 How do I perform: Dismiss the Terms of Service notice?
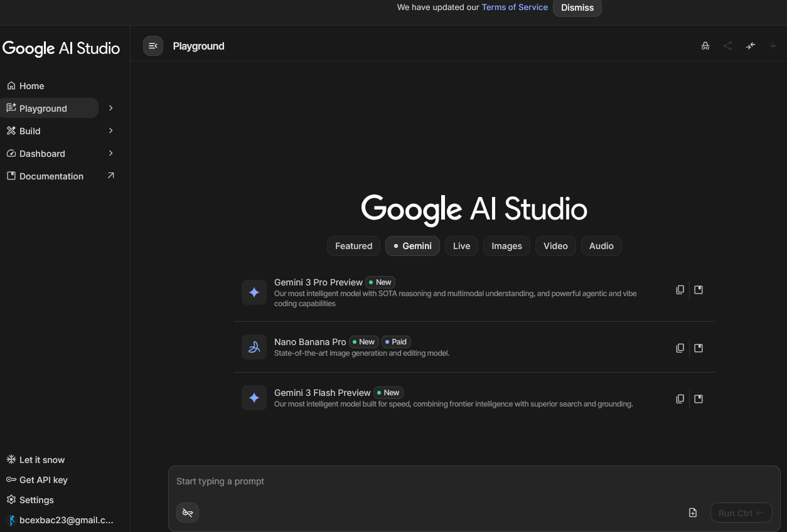pyautogui.click(x=577, y=8)
